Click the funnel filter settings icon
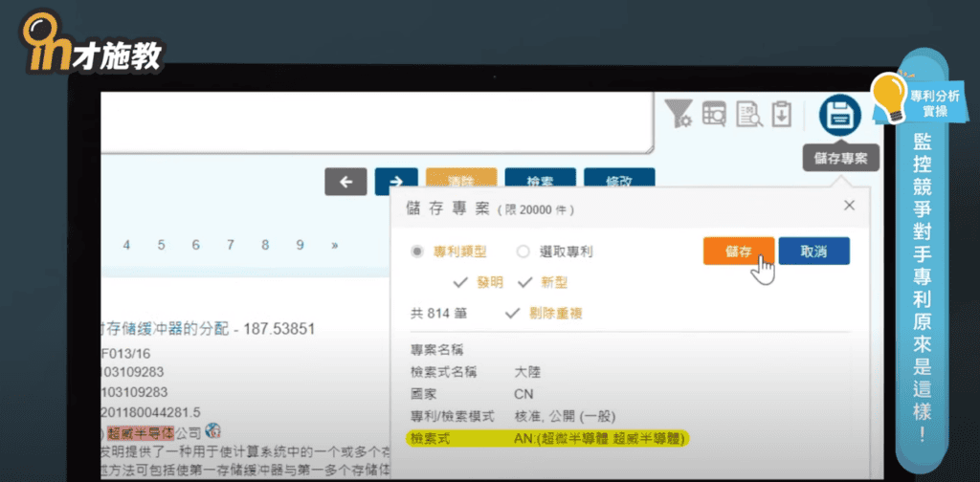Screen dimensions: 980x482 click(x=679, y=114)
